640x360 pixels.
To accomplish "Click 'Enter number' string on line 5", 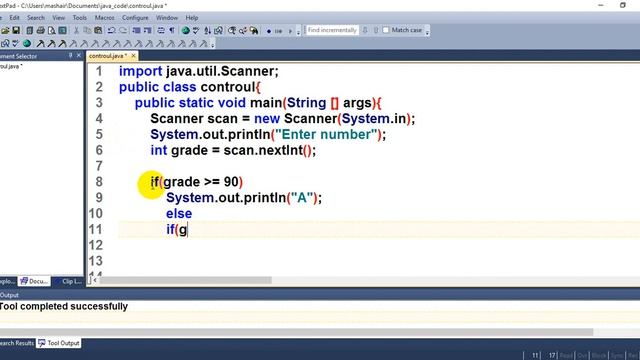I will click(326, 134).
